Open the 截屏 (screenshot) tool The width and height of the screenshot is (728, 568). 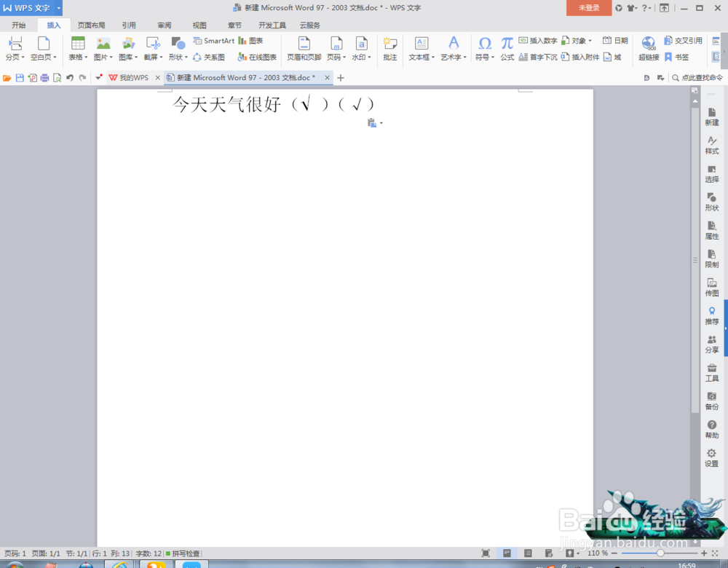click(152, 46)
